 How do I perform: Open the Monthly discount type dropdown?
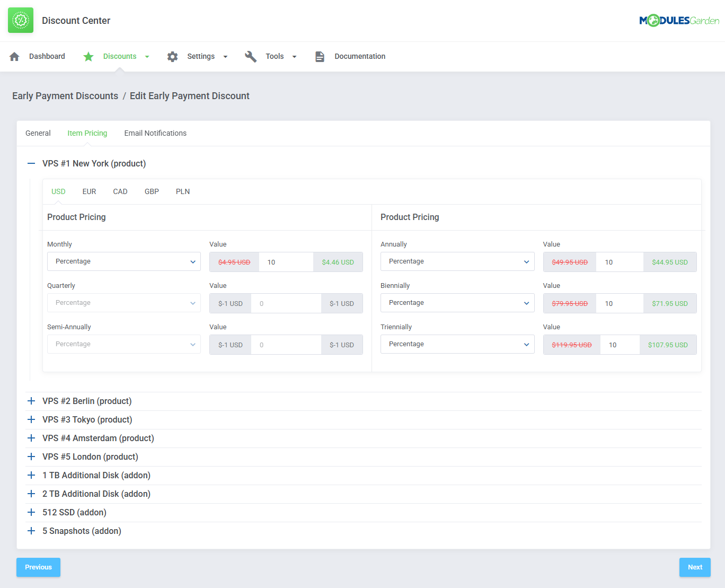pos(124,261)
